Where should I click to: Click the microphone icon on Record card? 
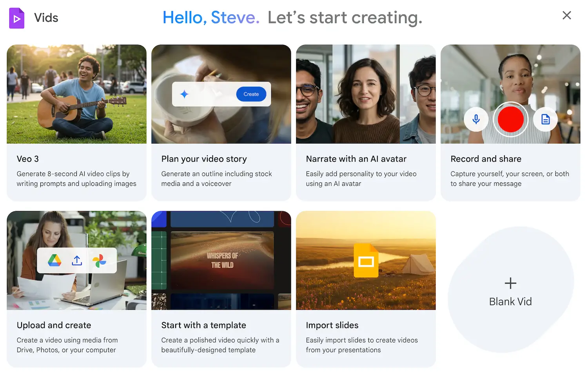coord(476,119)
